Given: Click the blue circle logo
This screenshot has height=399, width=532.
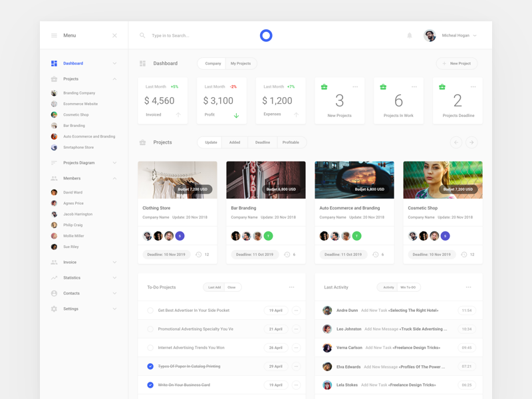Looking at the screenshot, I should tap(266, 35).
